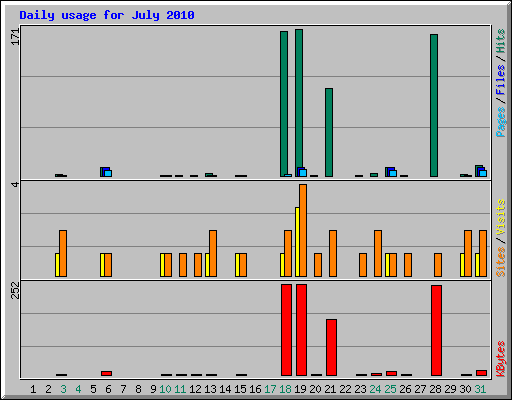This screenshot has width=512, height=400.
Task: Click day label "9" on the x-axis
Action: click(153, 389)
